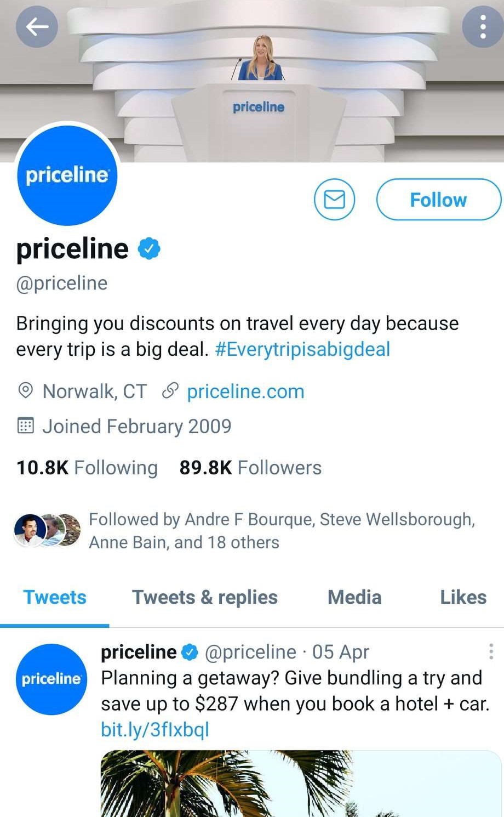Click the Norwalk, CT location pin icon
The image size is (504, 817).
(x=25, y=391)
